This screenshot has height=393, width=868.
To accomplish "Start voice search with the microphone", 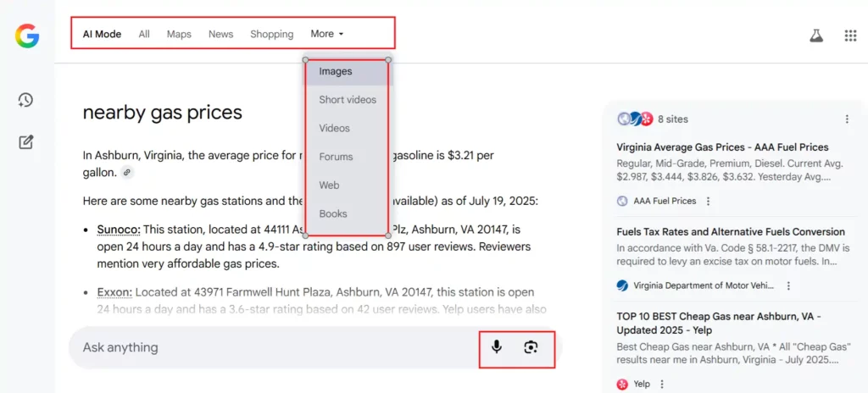I will pos(497,347).
